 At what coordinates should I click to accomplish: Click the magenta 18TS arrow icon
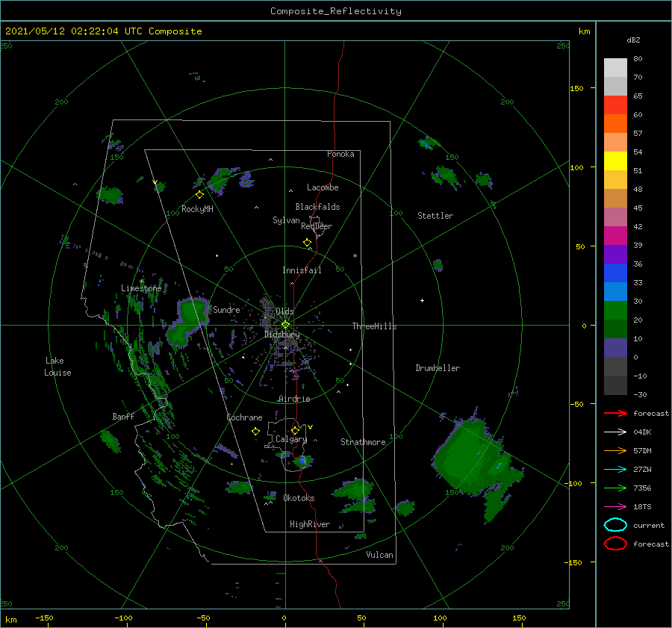point(615,507)
